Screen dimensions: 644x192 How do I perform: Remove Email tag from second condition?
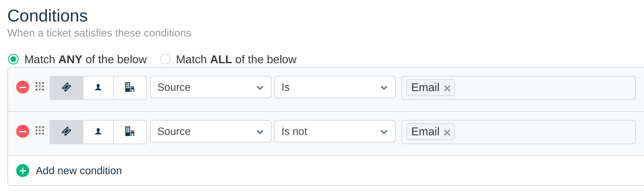point(447,132)
